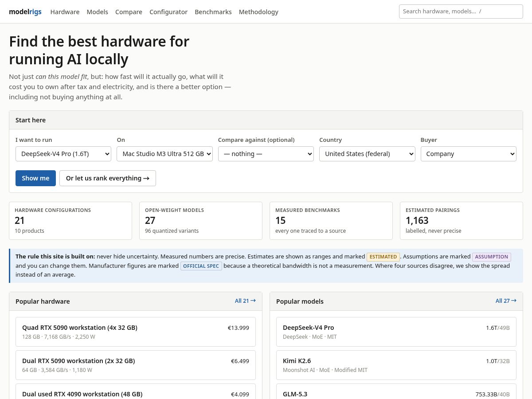Screen dimensions: 532x399
Task: Open the Dual RTX 5090 workstation card
Action: click(136, 365)
